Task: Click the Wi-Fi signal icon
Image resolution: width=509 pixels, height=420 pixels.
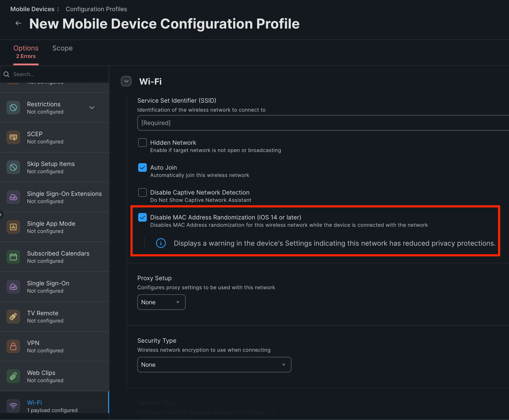Action: (13, 406)
